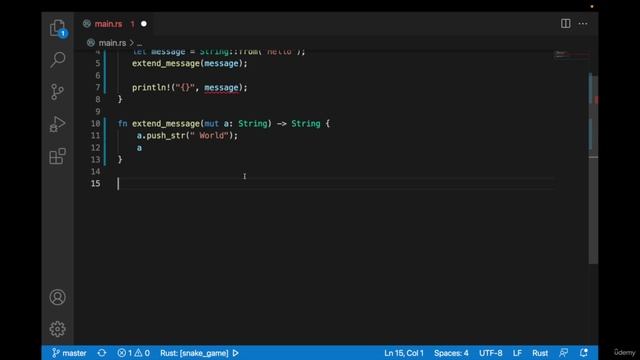
Task: Change the language mode Rust
Action: [x=540, y=353]
